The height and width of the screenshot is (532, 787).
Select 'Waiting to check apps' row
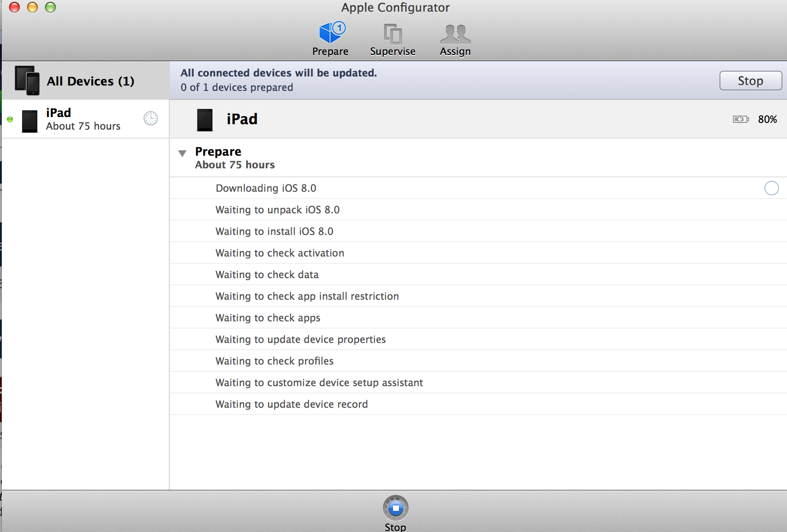coord(478,318)
